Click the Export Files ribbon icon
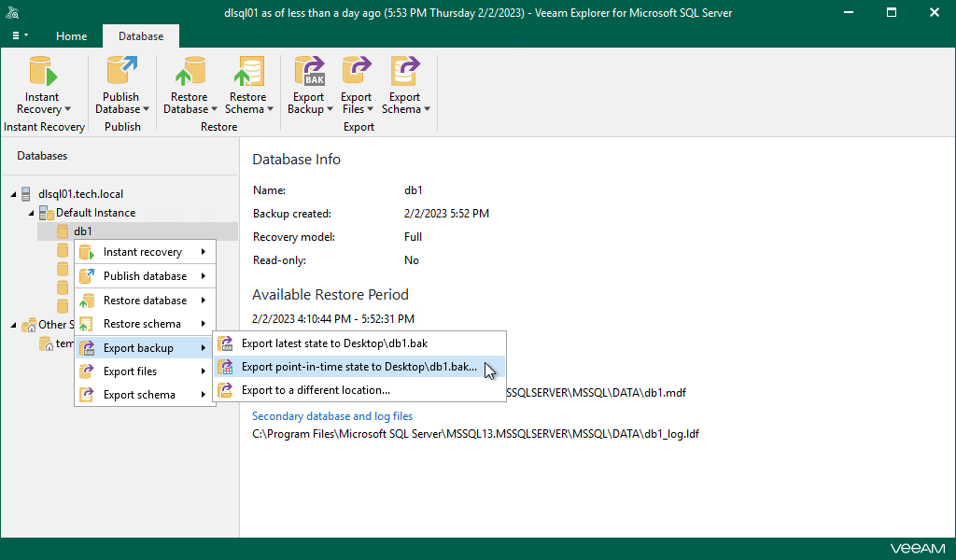Image resolution: width=956 pixels, height=560 pixels. (357, 71)
